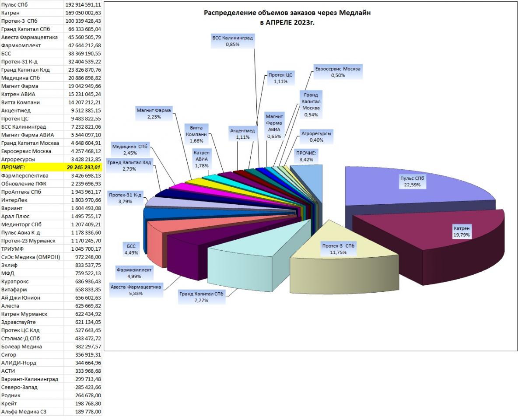Image resolution: width=525 pixels, height=420 pixels.
Task: Select the "Протек ЦС Клд" table cell
Action: 31,330
